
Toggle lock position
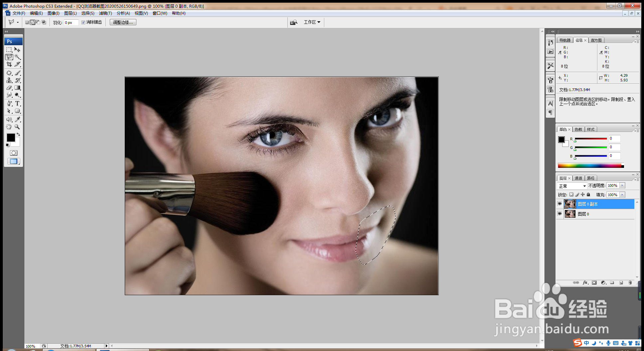pyautogui.click(x=582, y=194)
